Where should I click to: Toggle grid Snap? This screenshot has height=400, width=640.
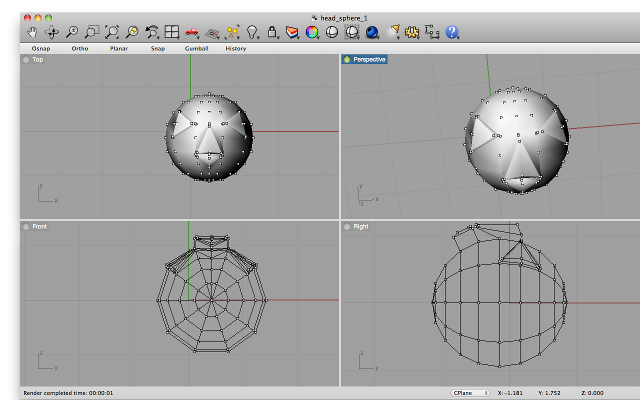click(158, 48)
